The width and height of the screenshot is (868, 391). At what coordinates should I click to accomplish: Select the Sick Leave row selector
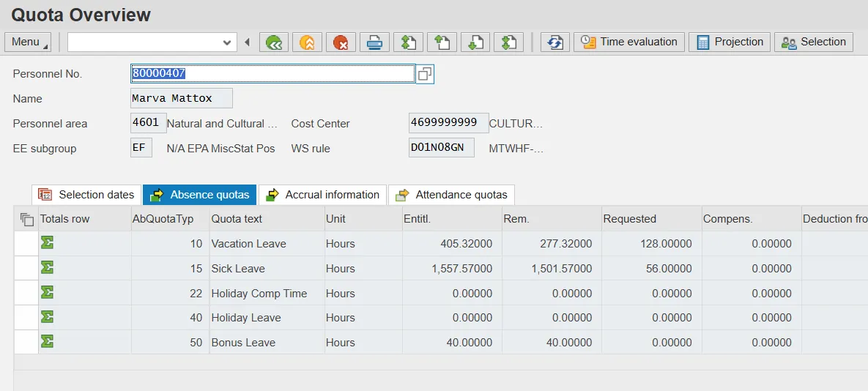[x=26, y=269]
